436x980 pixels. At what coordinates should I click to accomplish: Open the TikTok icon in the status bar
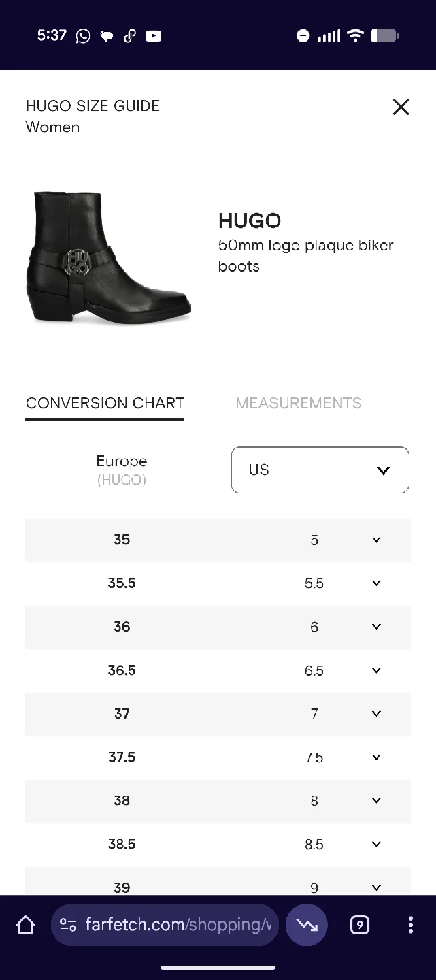(130, 36)
